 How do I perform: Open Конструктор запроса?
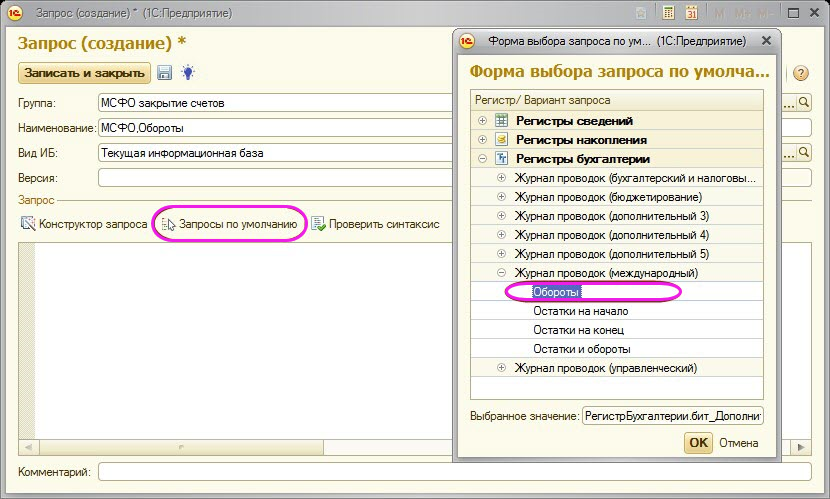pos(83,224)
